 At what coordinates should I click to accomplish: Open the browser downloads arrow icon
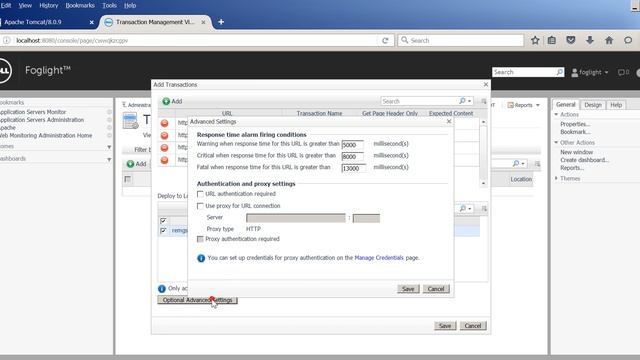click(590, 40)
